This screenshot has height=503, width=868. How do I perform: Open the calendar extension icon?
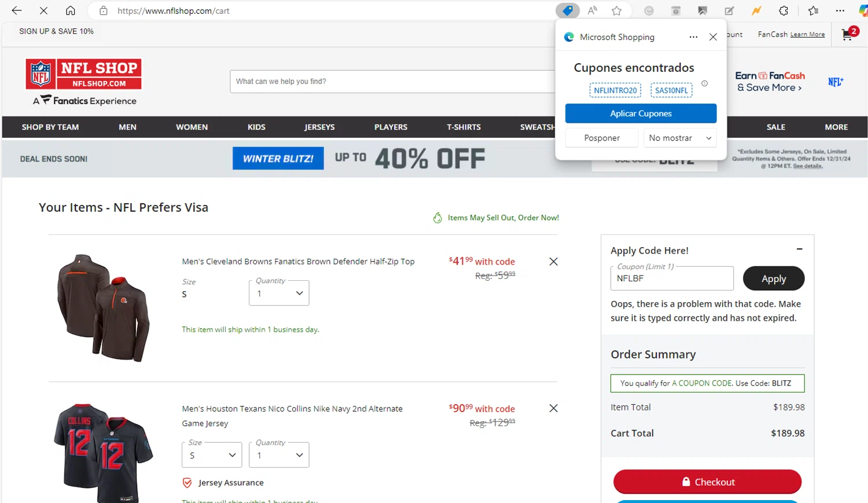(675, 10)
